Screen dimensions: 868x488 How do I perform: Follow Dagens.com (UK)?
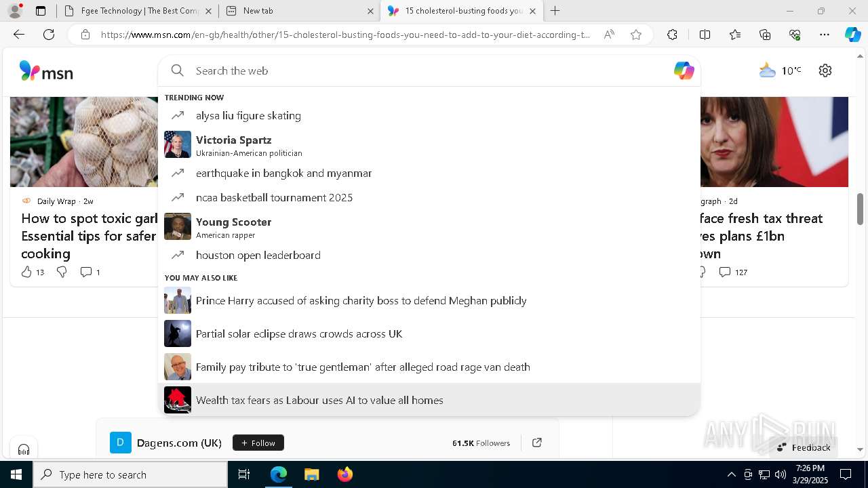[258, 443]
